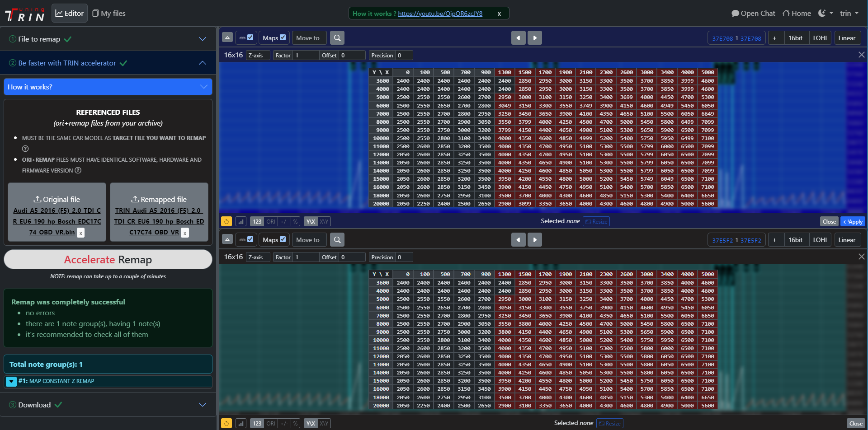This screenshot has width=868, height=430.
Task: Go to the previous map in the bottom panel
Action: (518, 240)
